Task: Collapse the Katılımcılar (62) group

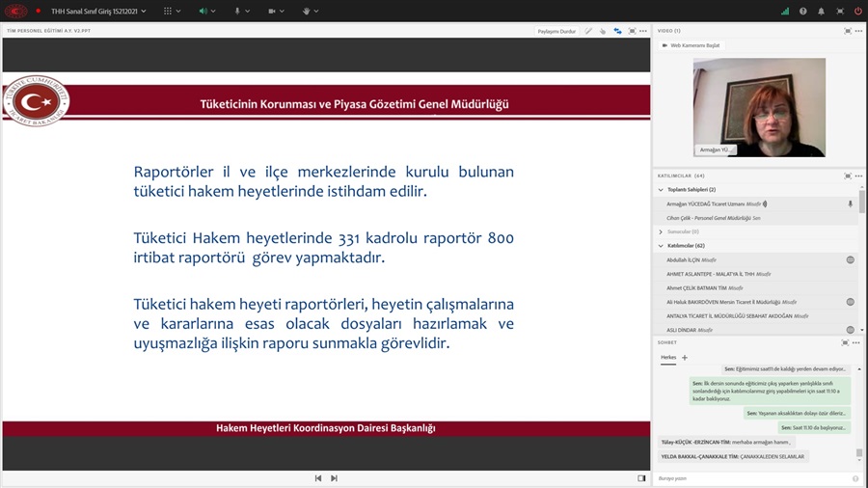Action: coord(661,246)
